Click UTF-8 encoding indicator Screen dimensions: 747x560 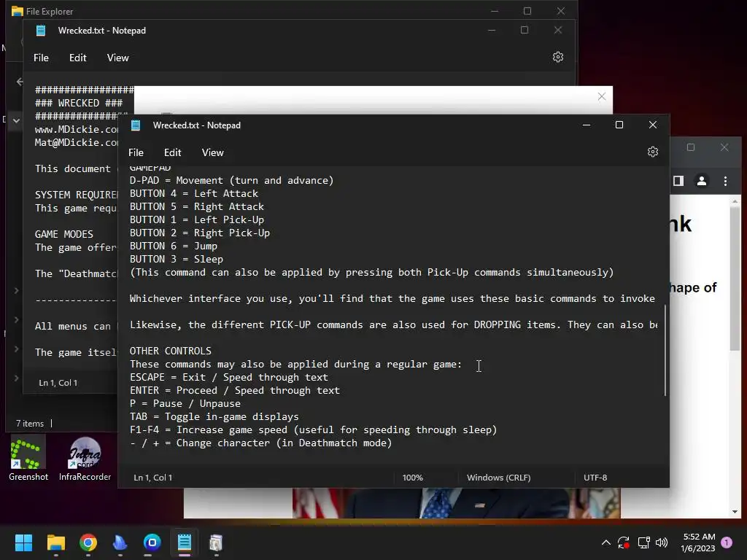coord(595,478)
